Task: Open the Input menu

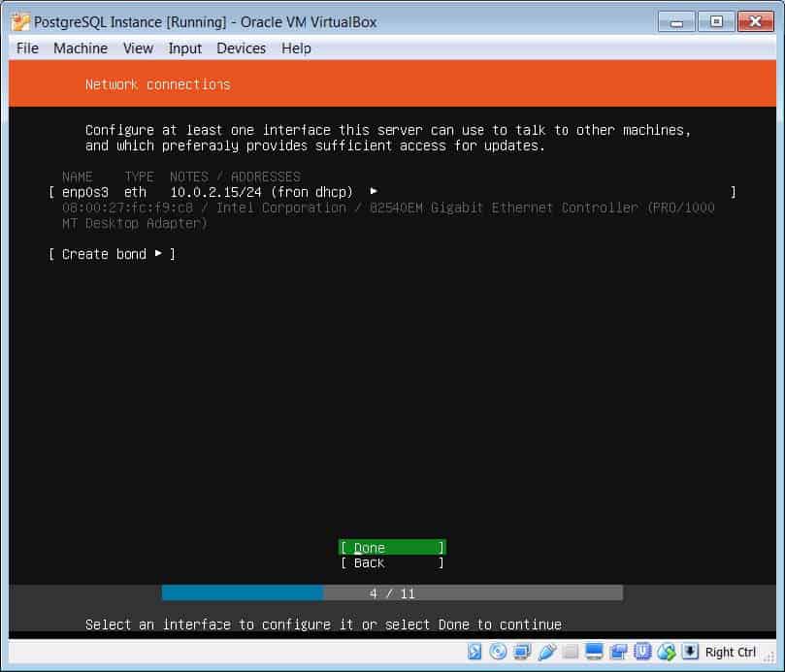Action: (x=184, y=48)
